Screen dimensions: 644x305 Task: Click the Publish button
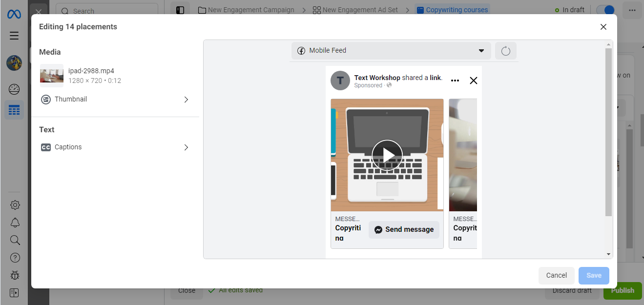[623, 290]
